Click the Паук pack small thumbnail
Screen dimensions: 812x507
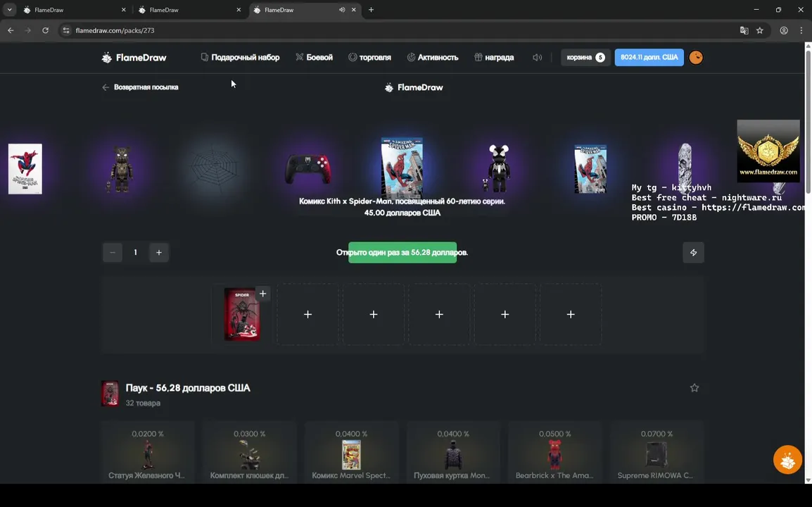pyautogui.click(x=110, y=394)
